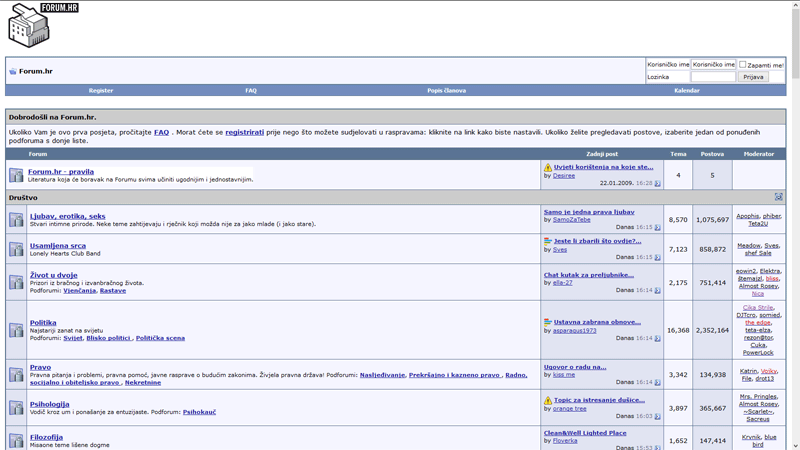Viewport: 800px width, 450px height.
Task: Click the registrirati link in welcome text
Action: point(245,132)
